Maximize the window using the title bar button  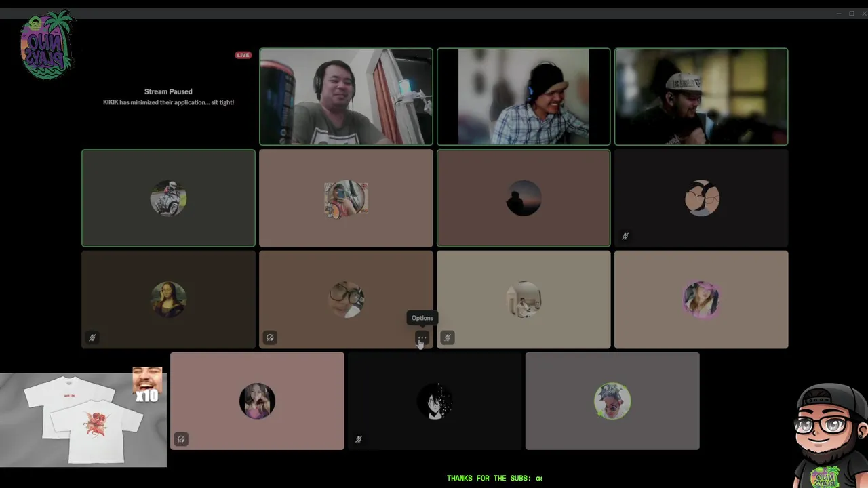(852, 13)
